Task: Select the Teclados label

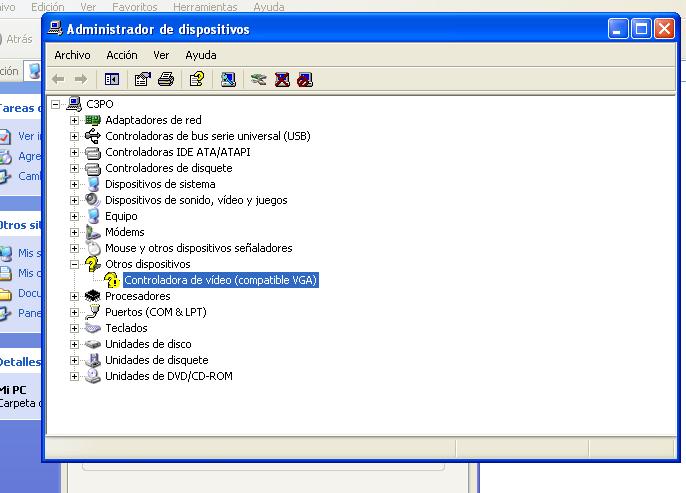Action: click(126, 328)
